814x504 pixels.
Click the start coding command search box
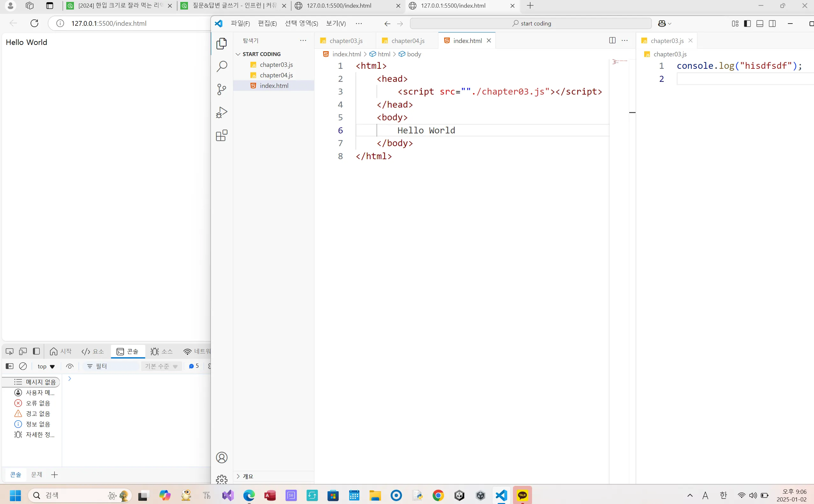[530, 23]
